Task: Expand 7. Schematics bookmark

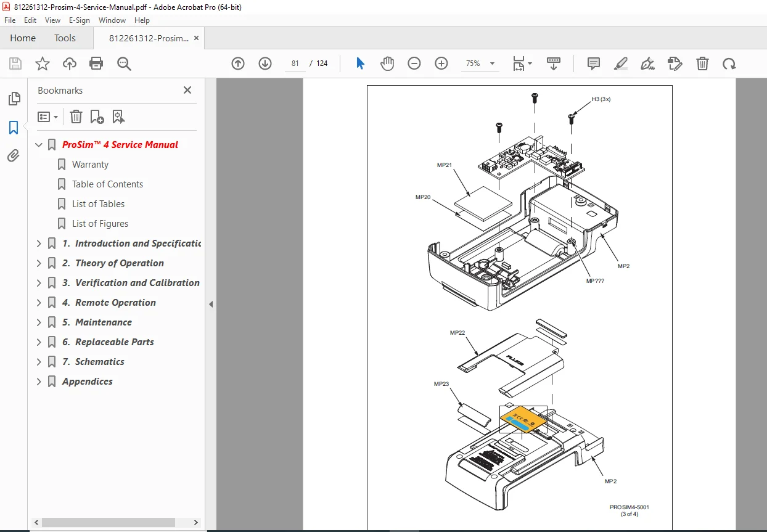Action: tap(39, 362)
